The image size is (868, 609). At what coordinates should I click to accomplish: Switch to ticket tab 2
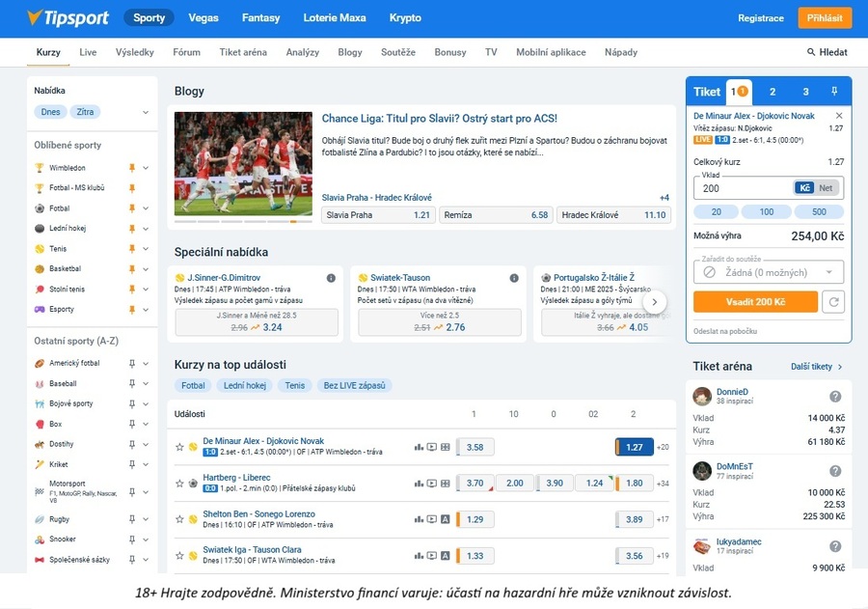[x=773, y=92]
